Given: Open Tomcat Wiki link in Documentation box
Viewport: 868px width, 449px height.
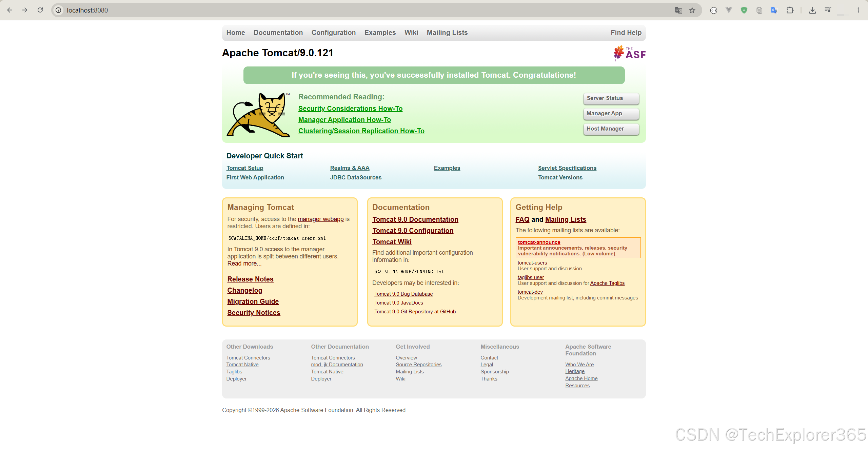Looking at the screenshot, I should point(392,242).
